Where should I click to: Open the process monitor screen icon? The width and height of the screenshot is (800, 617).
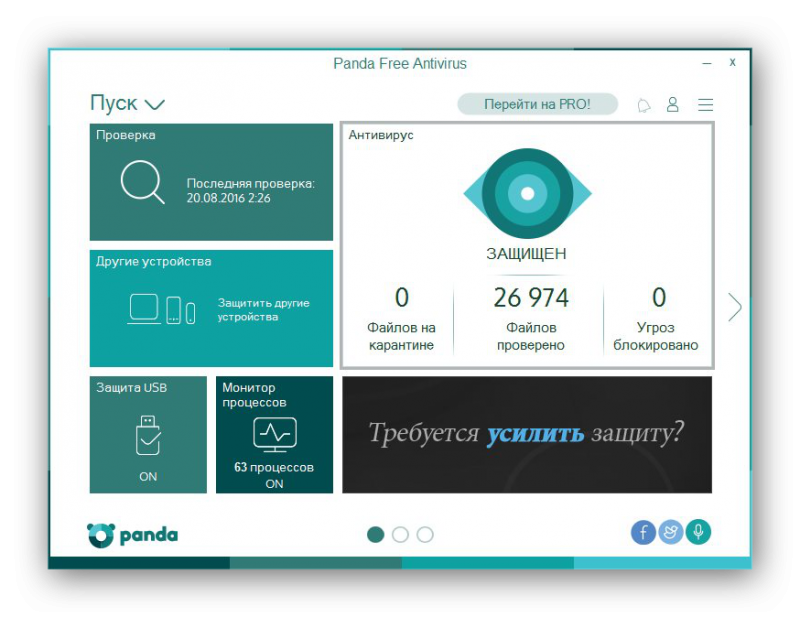pyautogui.click(x=275, y=434)
